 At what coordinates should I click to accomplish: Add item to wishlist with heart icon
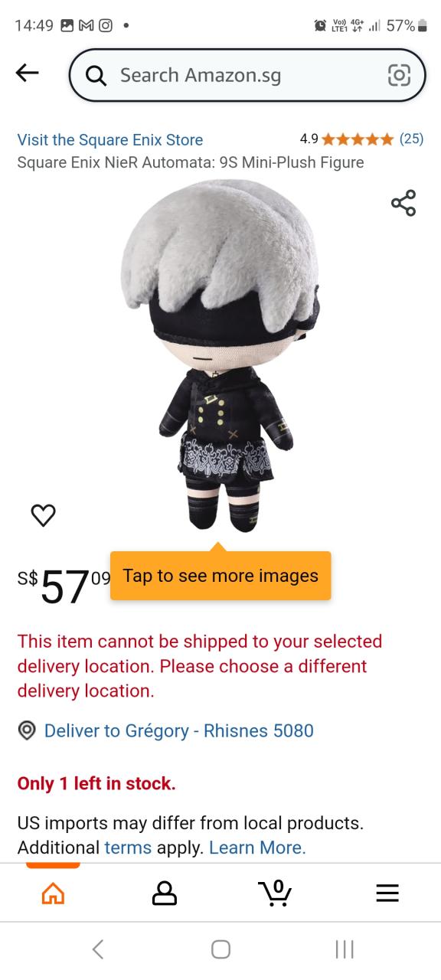(x=43, y=515)
